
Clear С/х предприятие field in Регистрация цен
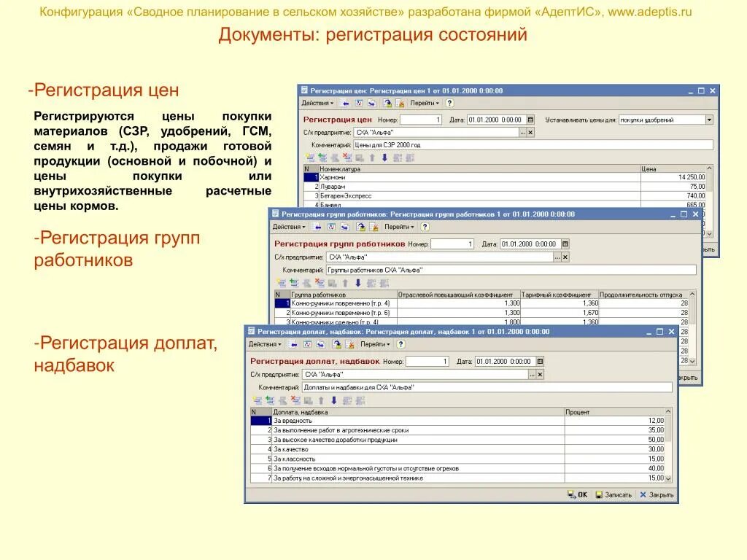click(x=530, y=133)
